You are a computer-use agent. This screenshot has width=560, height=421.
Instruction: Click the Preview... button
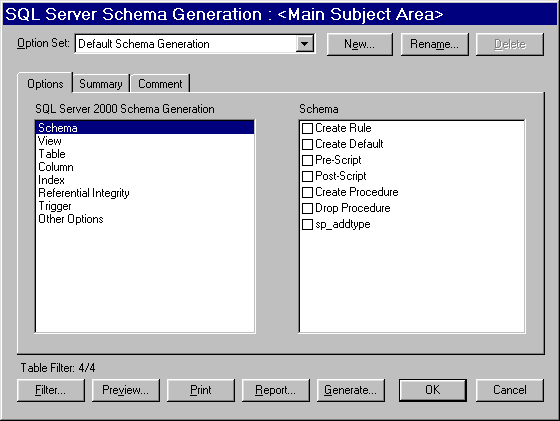(126, 390)
